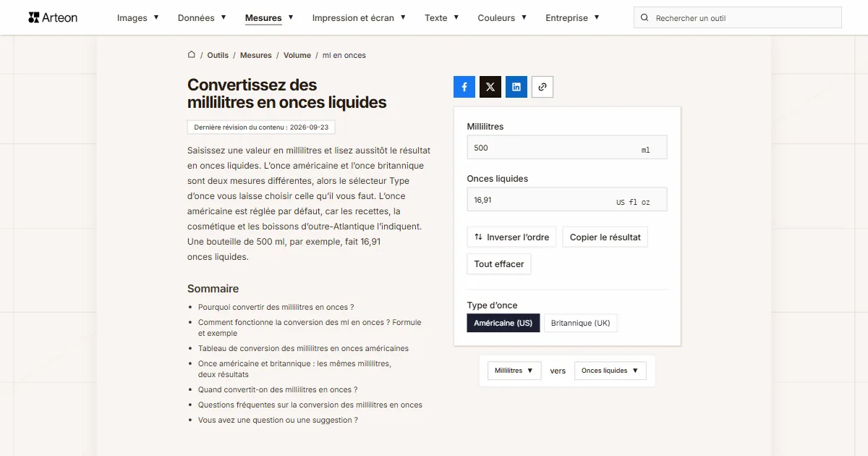Image resolution: width=868 pixels, height=456 pixels.
Task: Focus the Onces liquides result field
Action: [x=567, y=200]
